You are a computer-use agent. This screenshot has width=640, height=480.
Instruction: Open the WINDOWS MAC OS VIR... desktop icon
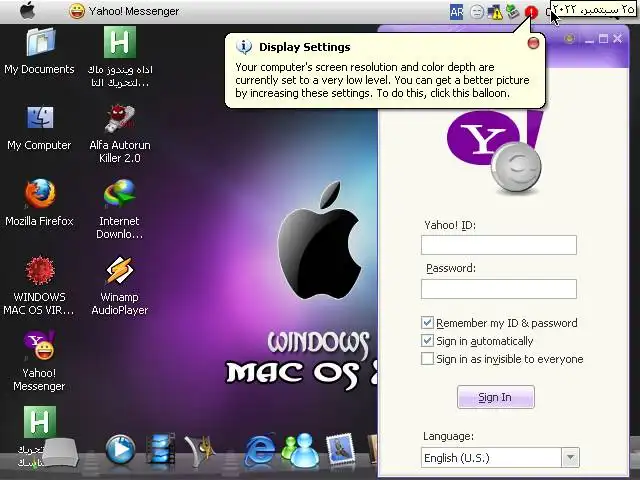point(39,285)
